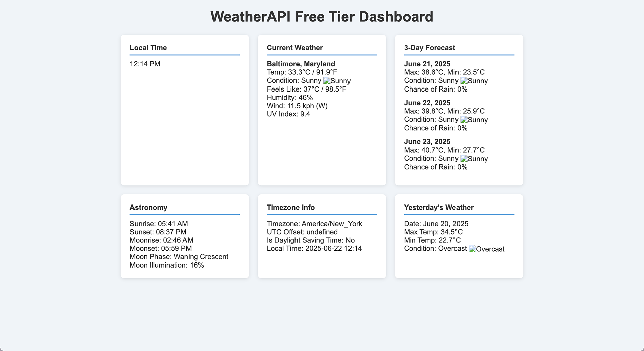Click the Feels Like: 37°C line
This screenshot has width=644, height=351.
[307, 89]
